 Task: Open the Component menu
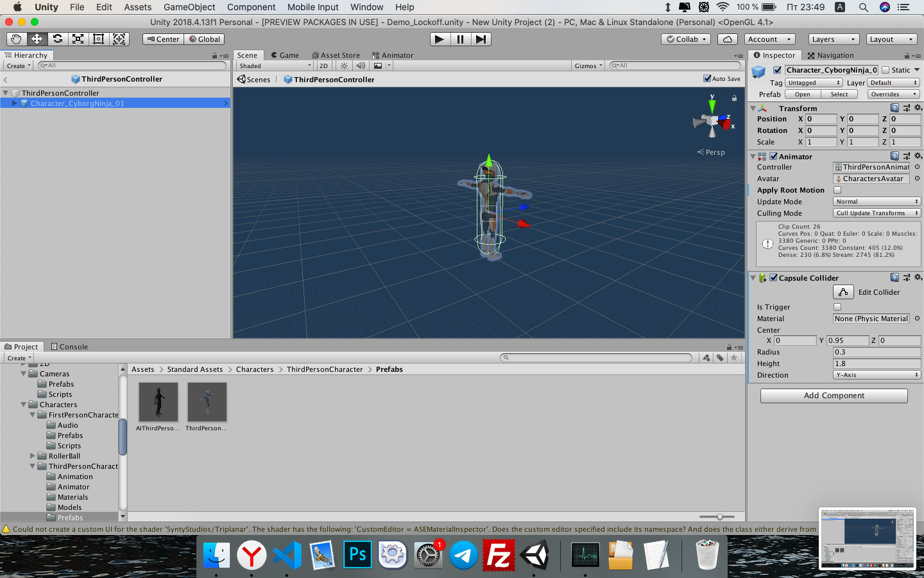coord(251,7)
